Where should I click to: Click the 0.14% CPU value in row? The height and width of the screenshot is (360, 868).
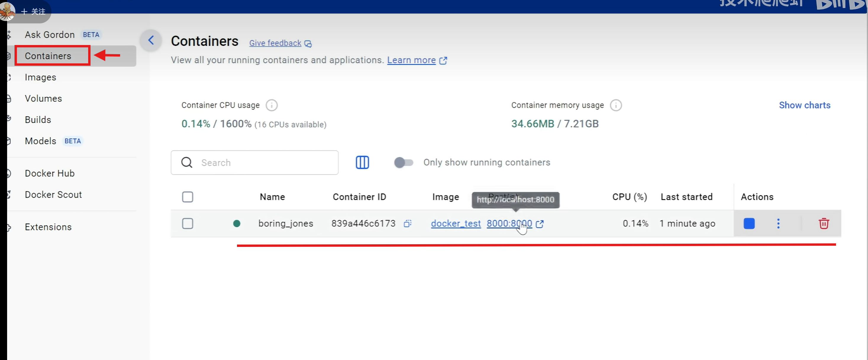point(635,224)
